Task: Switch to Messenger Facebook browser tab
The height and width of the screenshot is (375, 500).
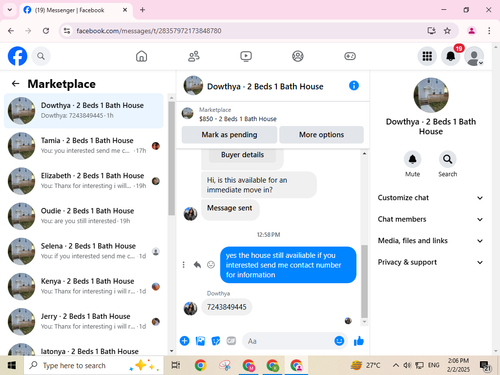Action: tap(76, 10)
